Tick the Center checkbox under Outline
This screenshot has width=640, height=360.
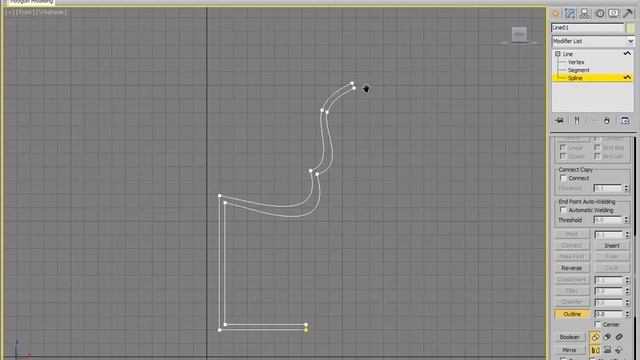[x=598, y=324]
